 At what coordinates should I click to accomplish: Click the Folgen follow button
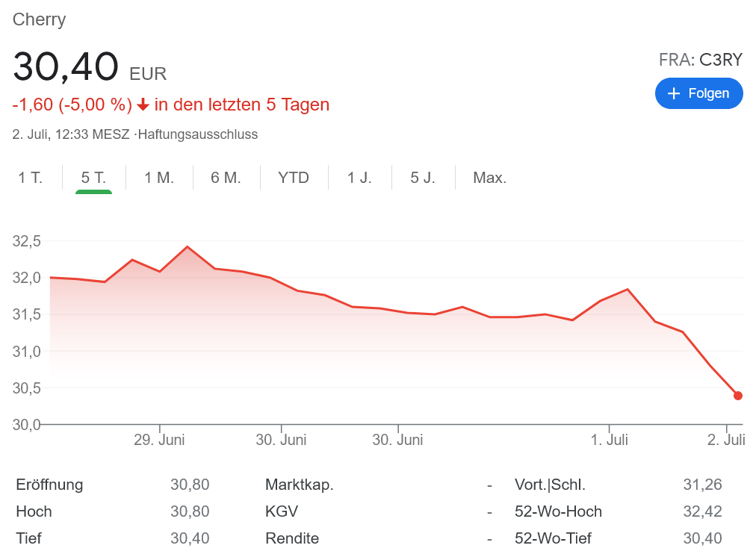click(698, 93)
